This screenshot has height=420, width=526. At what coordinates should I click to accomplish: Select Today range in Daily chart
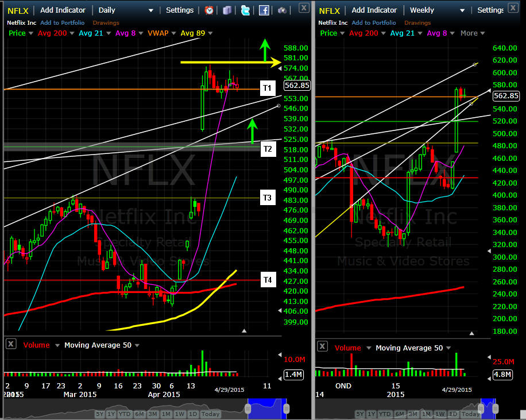[x=210, y=414]
